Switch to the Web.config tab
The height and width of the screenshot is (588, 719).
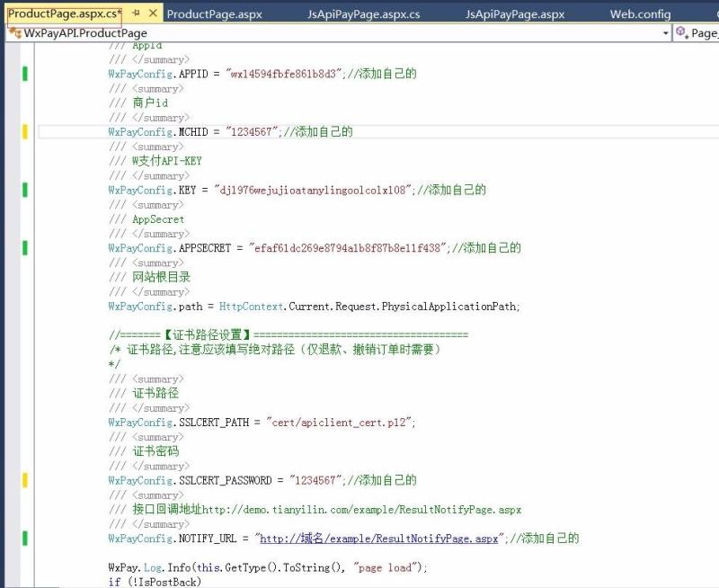[640, 14]
